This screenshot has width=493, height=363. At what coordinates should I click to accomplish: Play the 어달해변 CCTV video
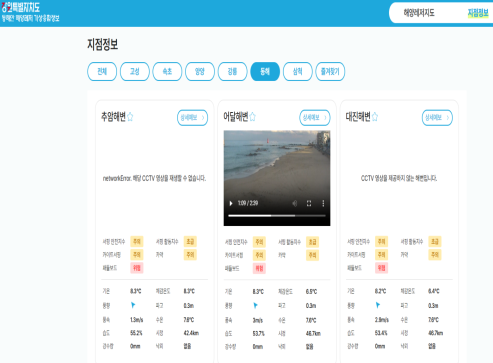(231, 203)
